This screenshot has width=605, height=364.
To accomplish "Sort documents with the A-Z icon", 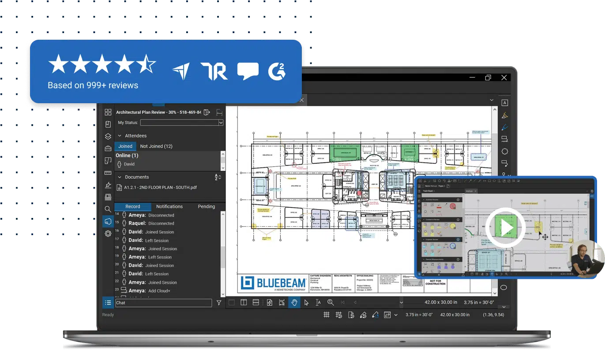I will point(218,177).
